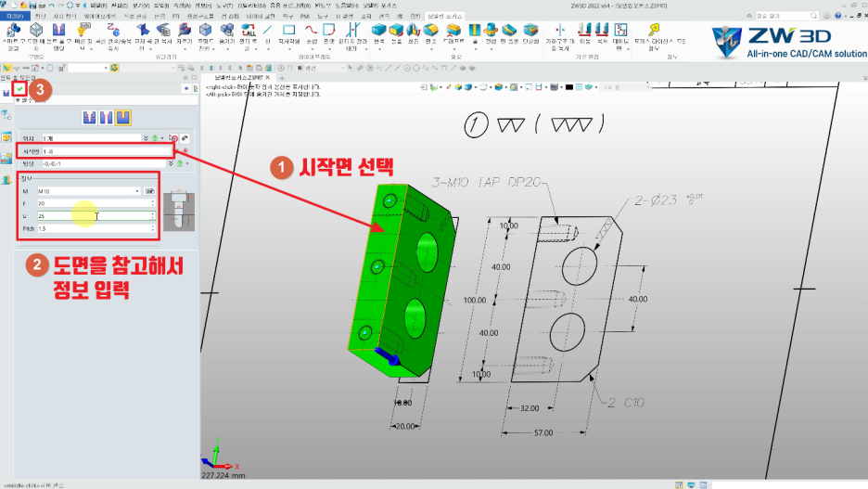This screenshot has height=489, width=868.
Task: Click the undo arrow in quick access toolbar
Action: pos(52,5)
